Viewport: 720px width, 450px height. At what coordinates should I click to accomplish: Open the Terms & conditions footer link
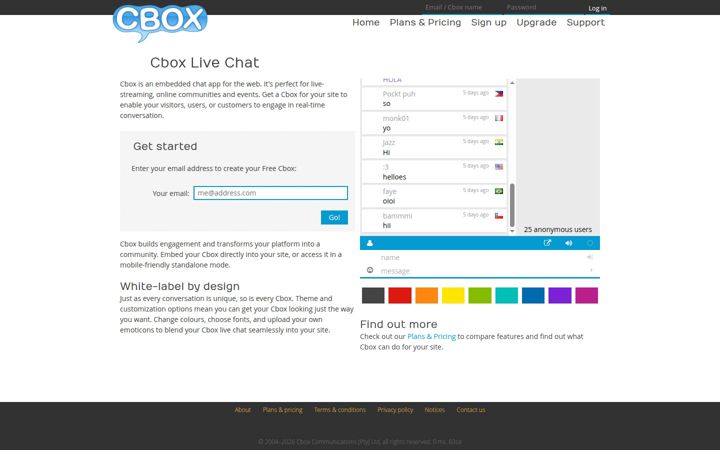pyautogui.click(x=340, y=410)
